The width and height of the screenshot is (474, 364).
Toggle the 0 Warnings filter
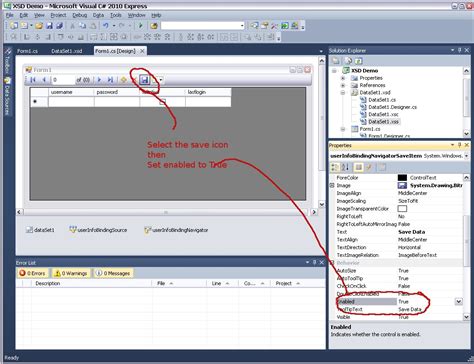point(71,273)
